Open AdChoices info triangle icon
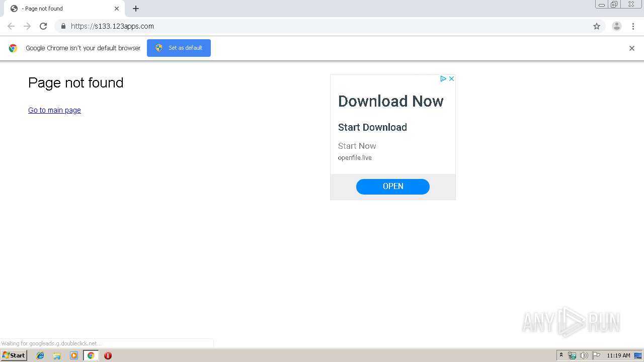The height and width of the screenshot is (362, 644). click(x=443, y=78)
